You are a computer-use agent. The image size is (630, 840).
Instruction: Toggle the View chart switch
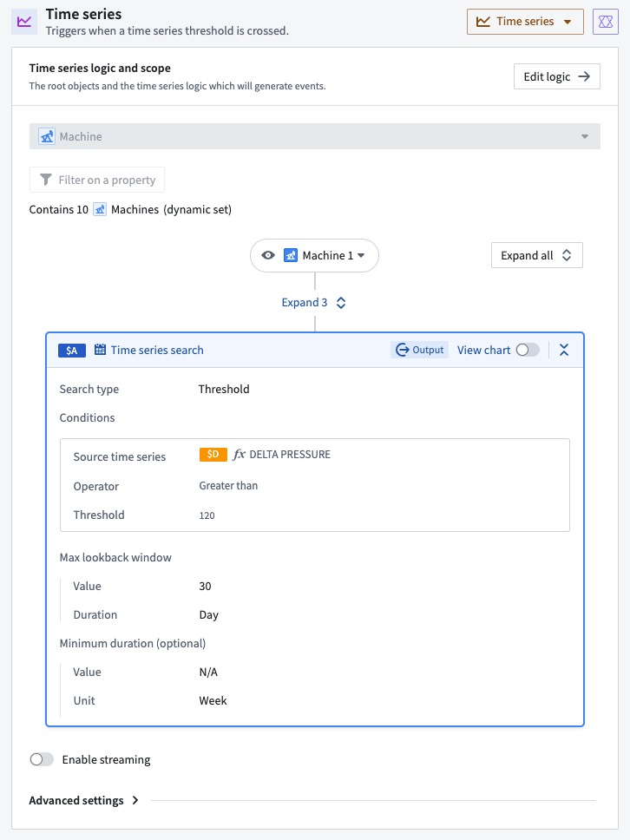(x=528, y=350)
